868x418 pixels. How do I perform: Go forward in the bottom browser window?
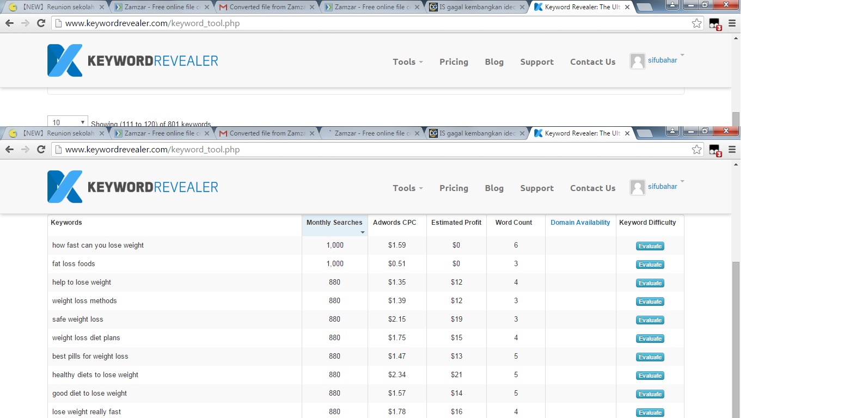pos(25,149)
